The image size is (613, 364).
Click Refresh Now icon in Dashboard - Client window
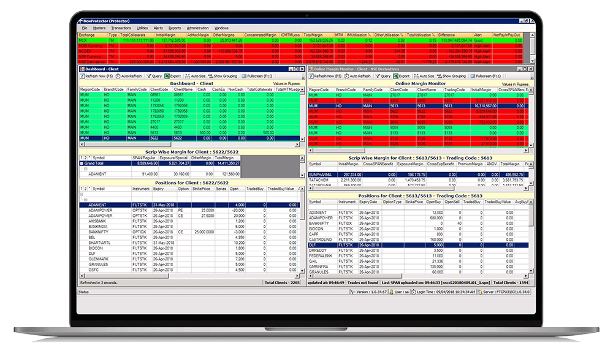click(83, 76)
